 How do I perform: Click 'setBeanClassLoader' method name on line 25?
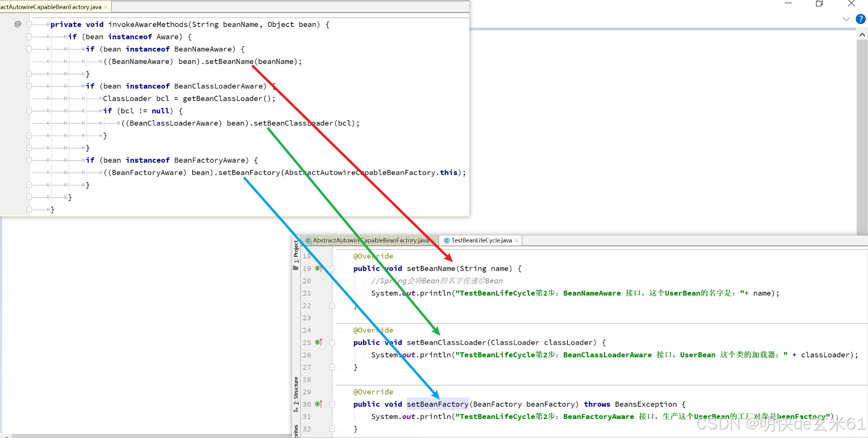pyautogui.click(x=446, y=343)
